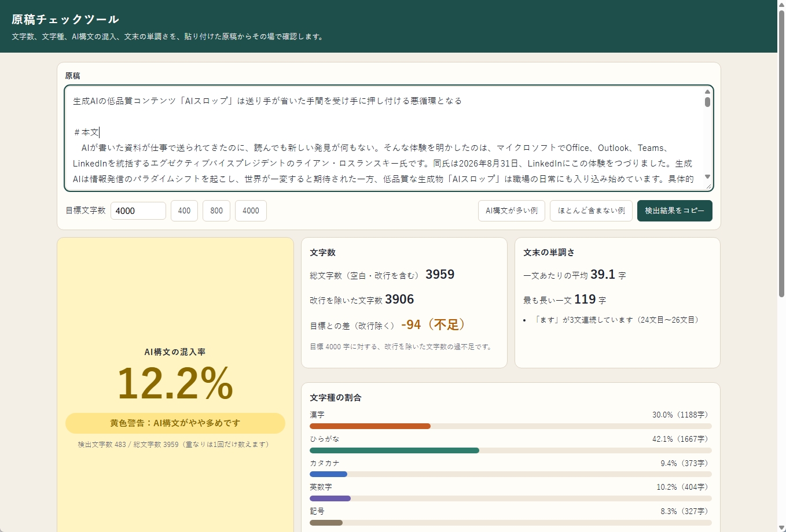786x532 pixels.
Task: Click the 英数字 ratio bar
Action: click(x=510, y=498)
